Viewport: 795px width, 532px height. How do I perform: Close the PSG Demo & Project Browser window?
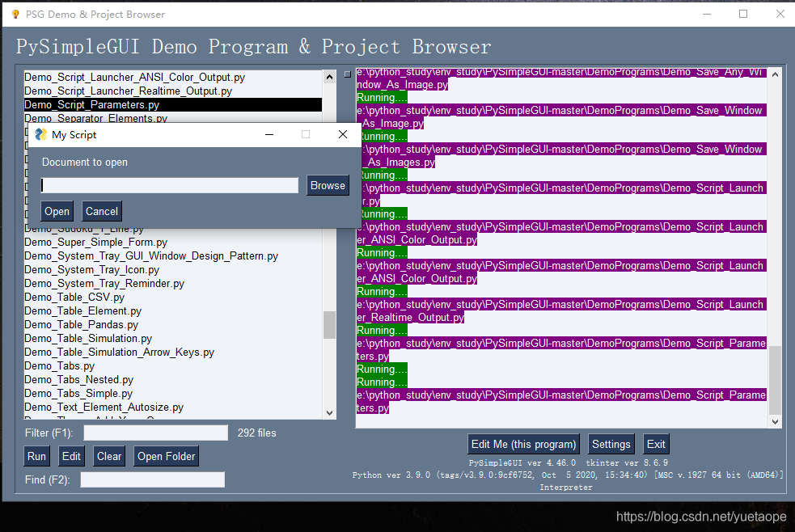[x=780, y=15]
